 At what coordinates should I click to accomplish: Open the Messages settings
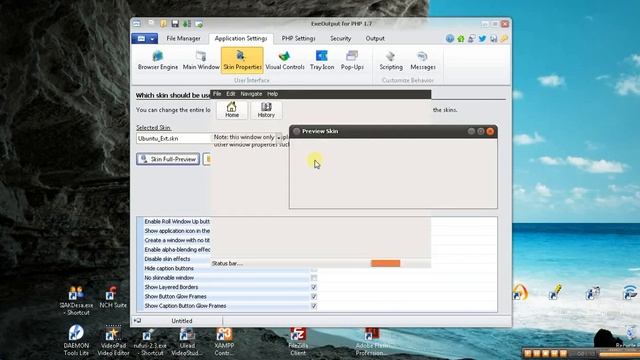422,60
